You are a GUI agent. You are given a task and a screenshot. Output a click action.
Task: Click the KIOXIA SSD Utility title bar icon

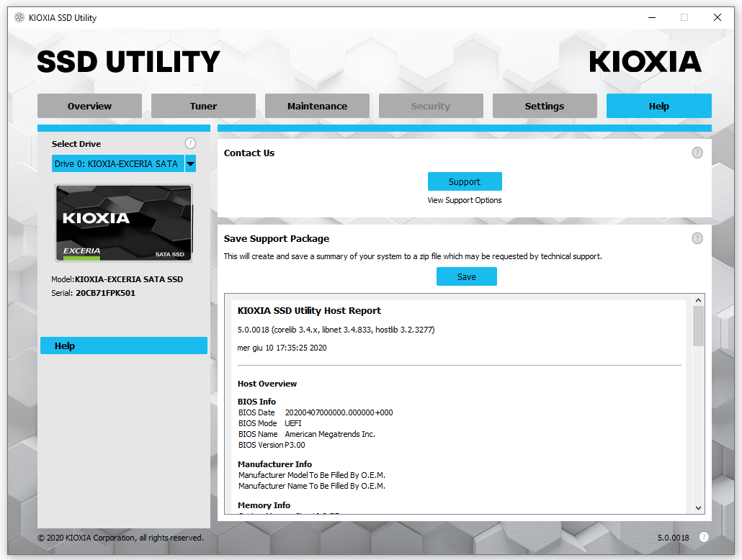[19, 17]
